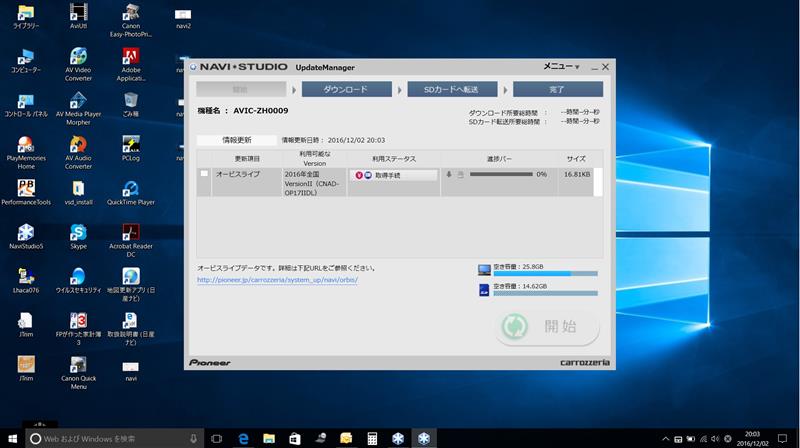
Task: Select the AV Audio Converter desktop icon
Action: (78, 153)
